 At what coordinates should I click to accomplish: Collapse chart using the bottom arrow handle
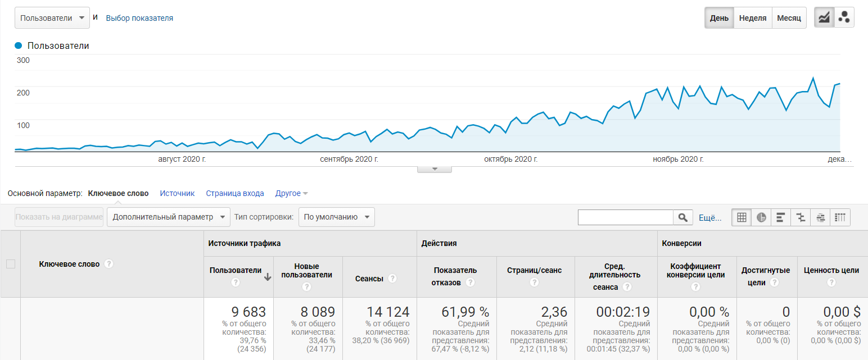coord(434,168)
